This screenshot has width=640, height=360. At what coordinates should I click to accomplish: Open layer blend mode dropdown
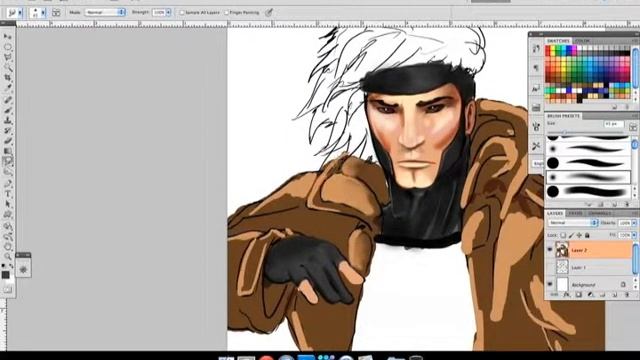pos(573,223)
